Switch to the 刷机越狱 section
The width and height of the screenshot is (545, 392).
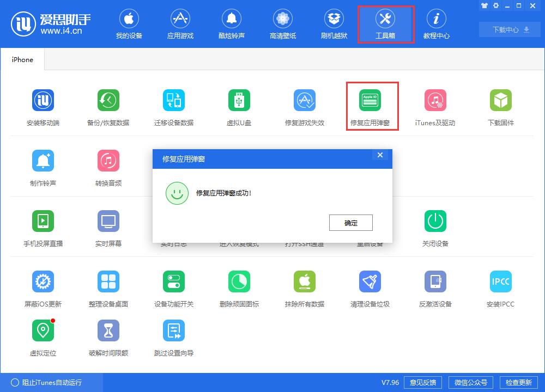[334, 23]
